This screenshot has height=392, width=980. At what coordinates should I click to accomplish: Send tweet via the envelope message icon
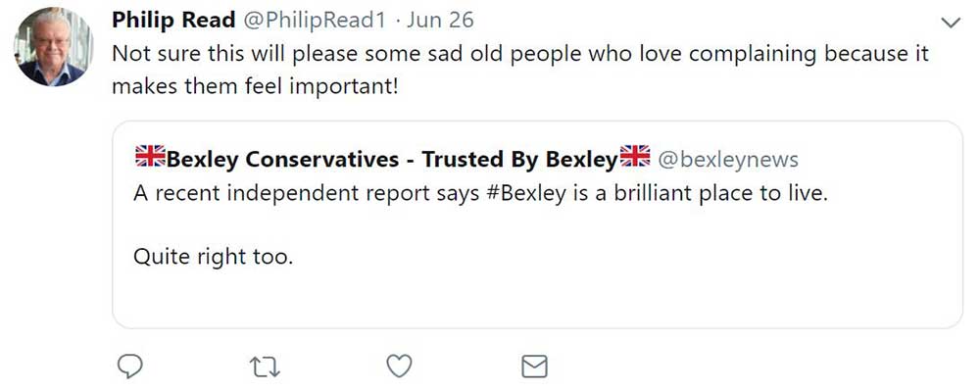(533, 367)
